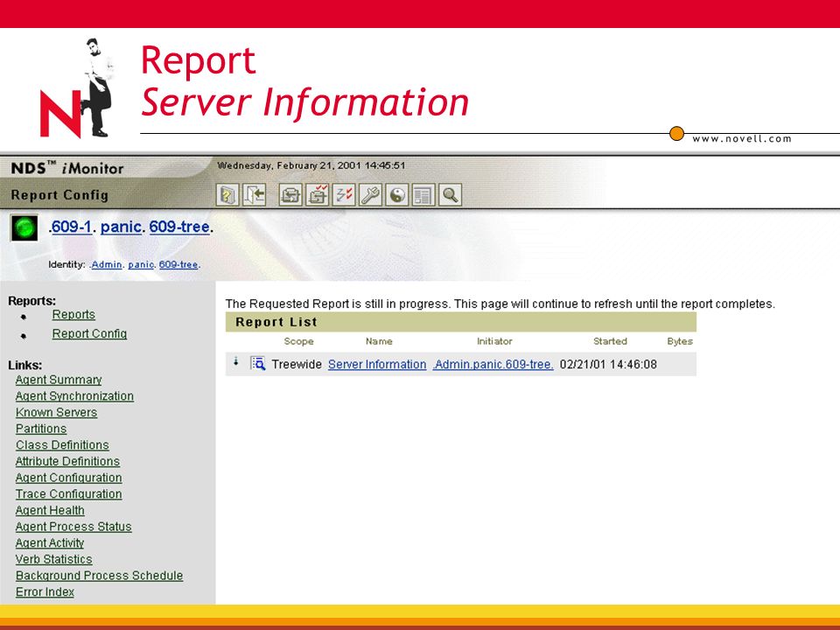The height and width of the screenshot is (630, 840).
Task: Click the report still in progress message
Action: [500, 304]
